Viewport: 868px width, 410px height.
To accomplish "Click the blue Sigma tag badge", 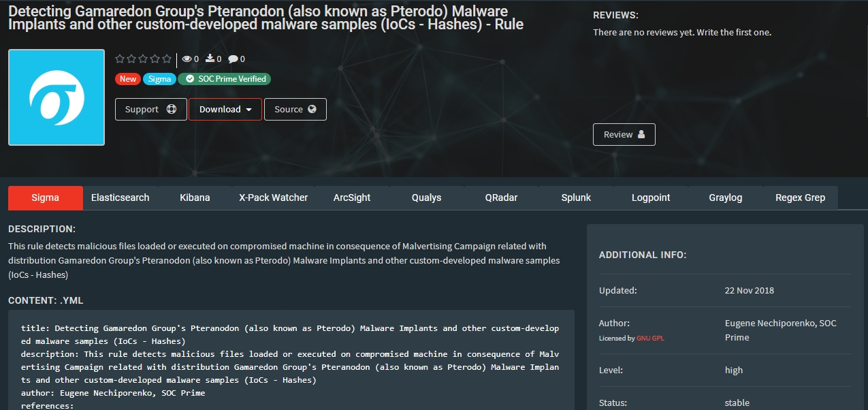I will click(x=160, y=79).
